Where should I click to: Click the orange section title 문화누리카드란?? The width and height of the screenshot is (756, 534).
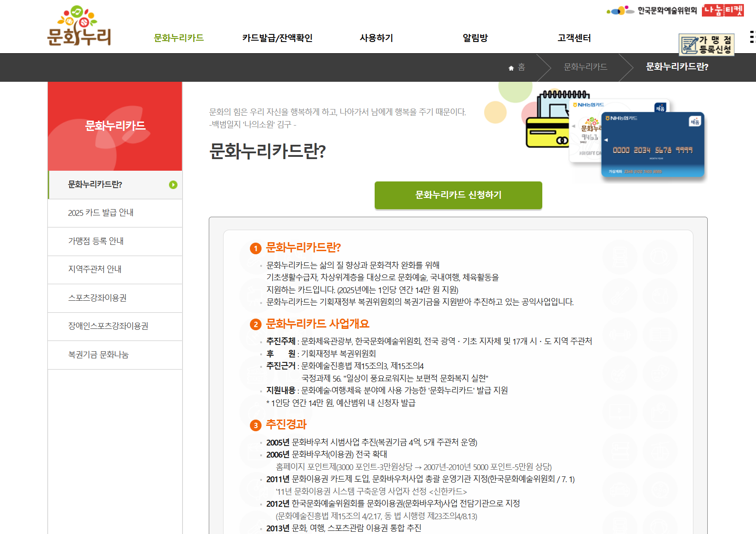[x=303, y=248]
